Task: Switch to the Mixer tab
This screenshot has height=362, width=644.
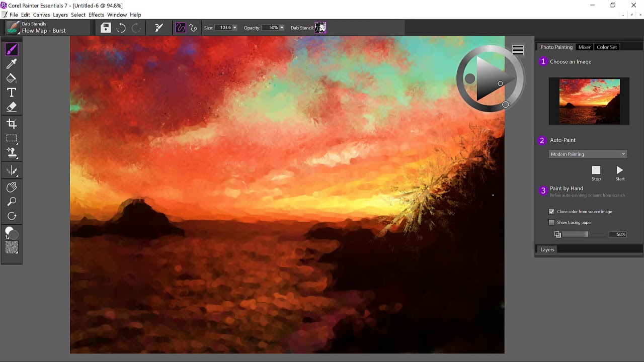Action: [x=585, y=47]
